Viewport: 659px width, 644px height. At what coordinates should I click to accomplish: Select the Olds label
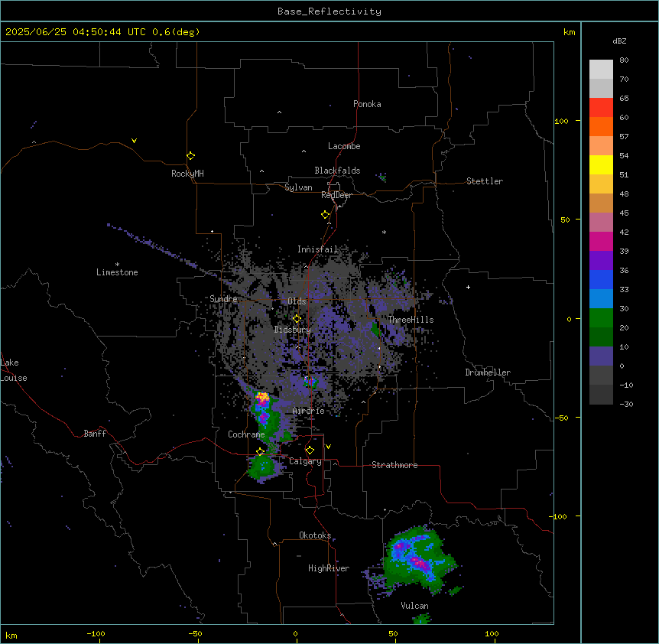coord(297,301)
